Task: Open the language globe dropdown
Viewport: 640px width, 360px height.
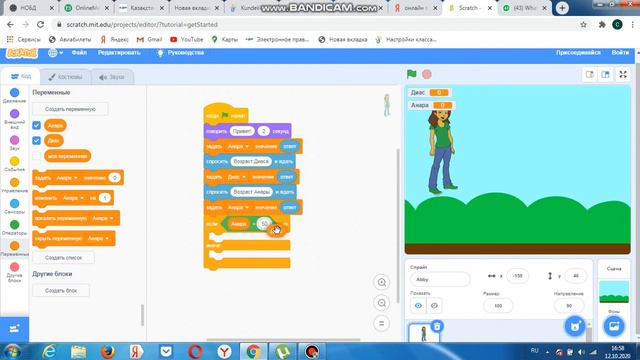Action: [56, 53]
